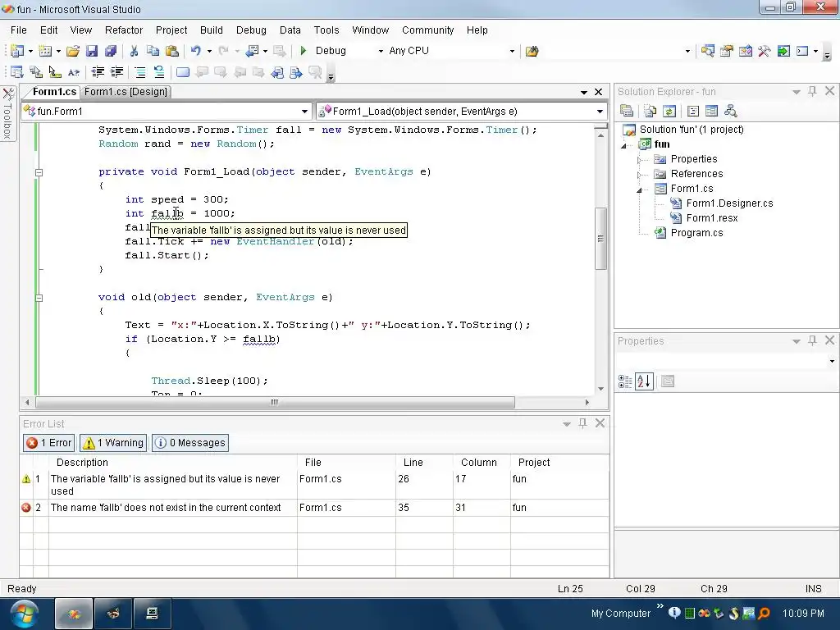Expand the References tree node
This screenshot has width=840, height=630.
click(639, 175)
